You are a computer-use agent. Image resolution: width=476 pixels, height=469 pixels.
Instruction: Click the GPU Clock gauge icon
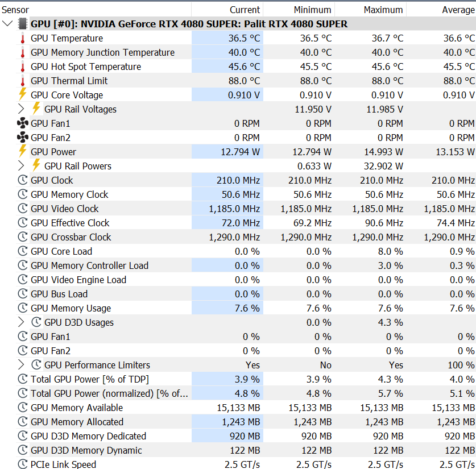tap(23, 180)
